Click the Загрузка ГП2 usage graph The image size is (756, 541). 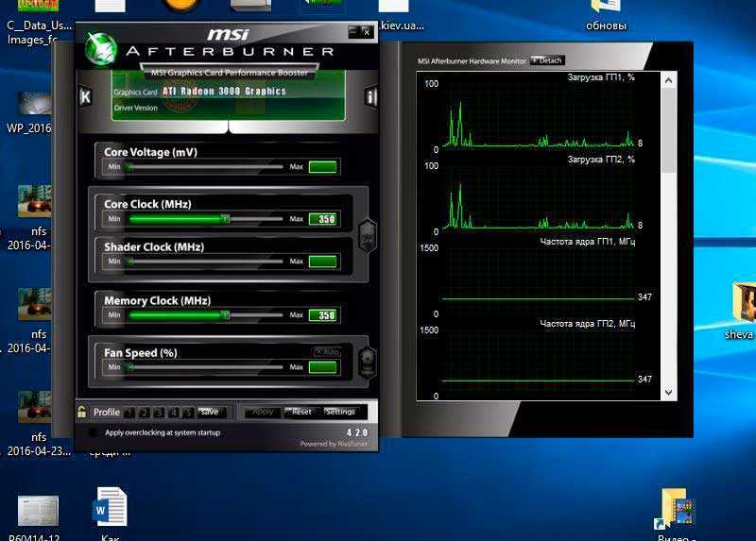click(538, 197)
